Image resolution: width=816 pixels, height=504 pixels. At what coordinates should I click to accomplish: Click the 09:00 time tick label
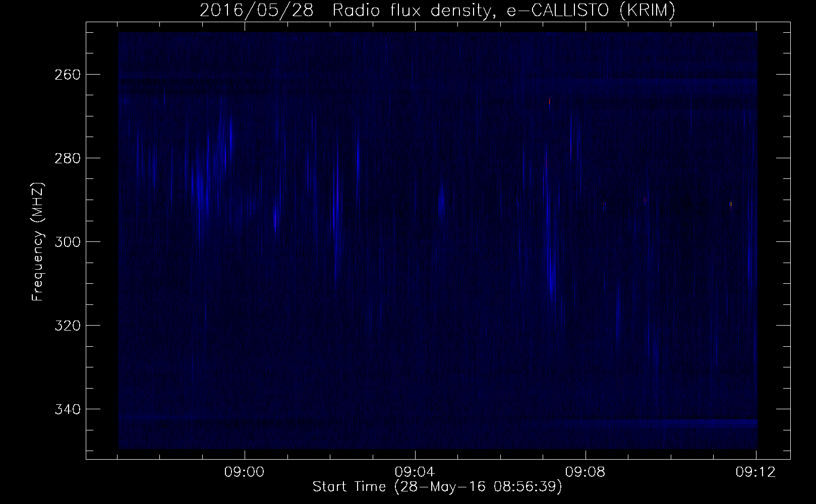click(x=245, y=472)
